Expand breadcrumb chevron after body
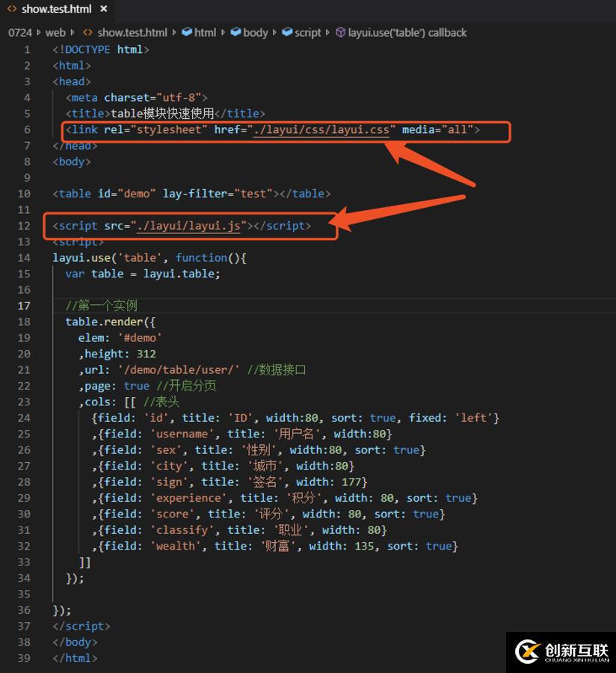 click(274, 33)
